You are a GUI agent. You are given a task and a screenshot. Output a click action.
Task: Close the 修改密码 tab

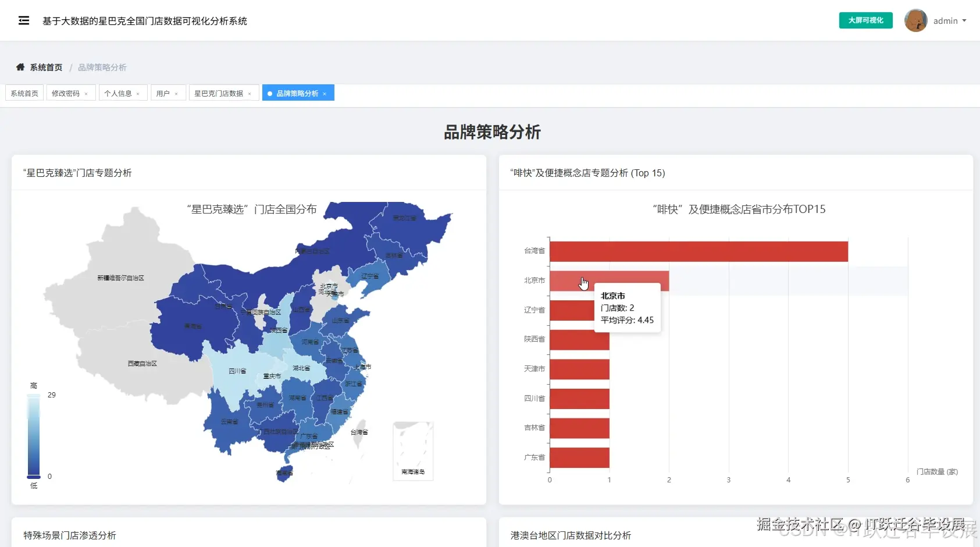tap(86, 93)
